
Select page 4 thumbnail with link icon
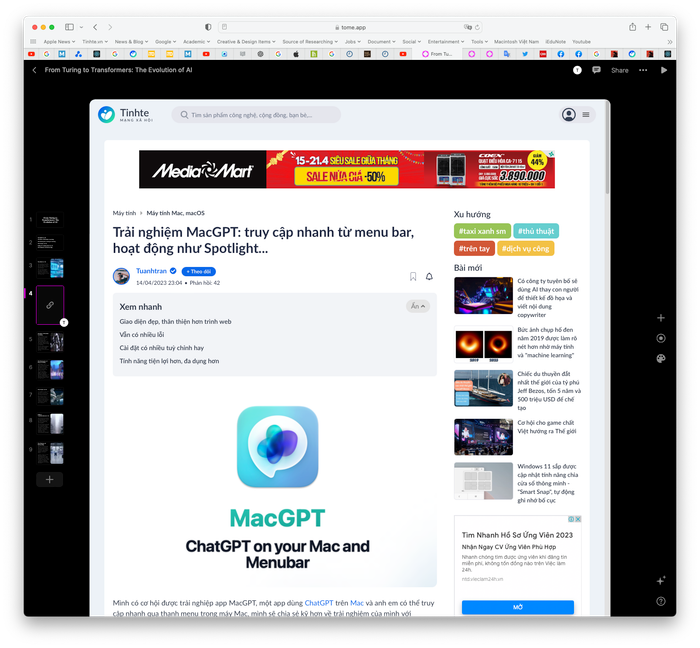[x=50, y=305]
